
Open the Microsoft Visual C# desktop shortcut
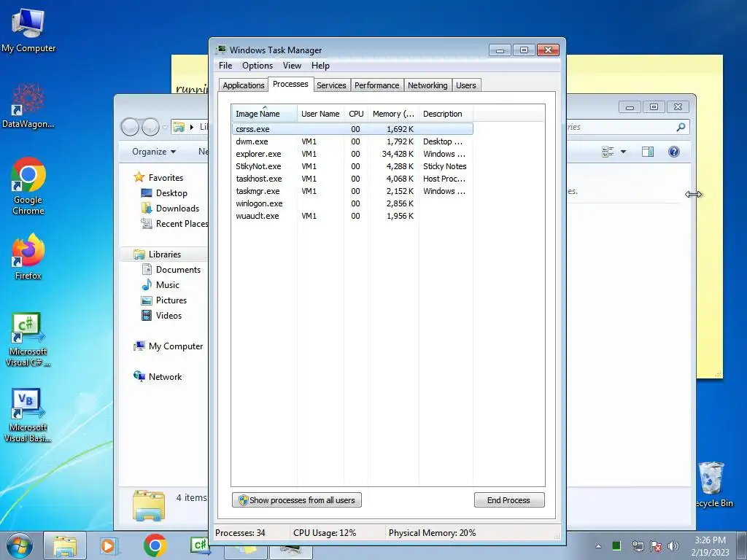coord(28,339)
